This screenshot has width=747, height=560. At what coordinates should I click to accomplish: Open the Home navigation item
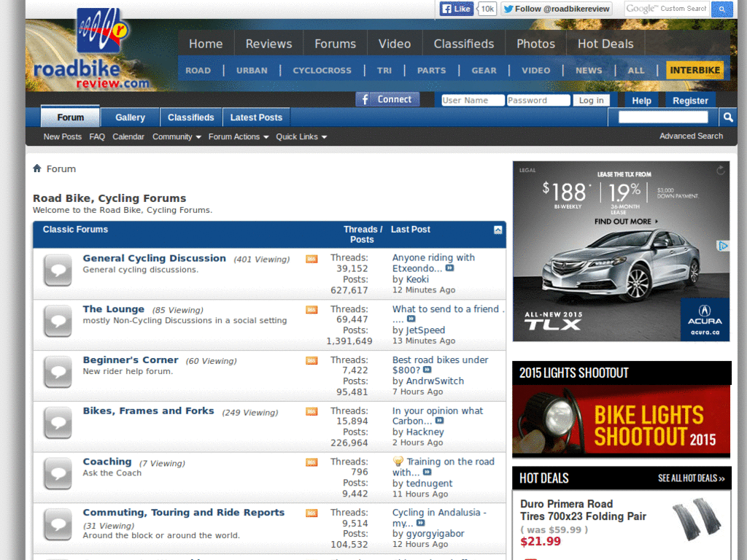pyautogui.click(x=206, y=44)
